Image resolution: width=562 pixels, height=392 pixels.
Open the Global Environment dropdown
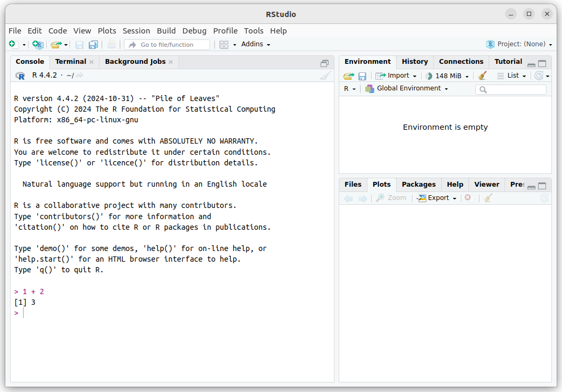(x=407, y=88)
